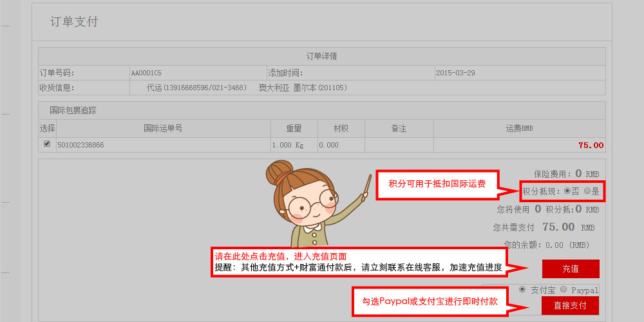Click the 订单支付 page title
644x322 pixels.
tap(74, 22)
